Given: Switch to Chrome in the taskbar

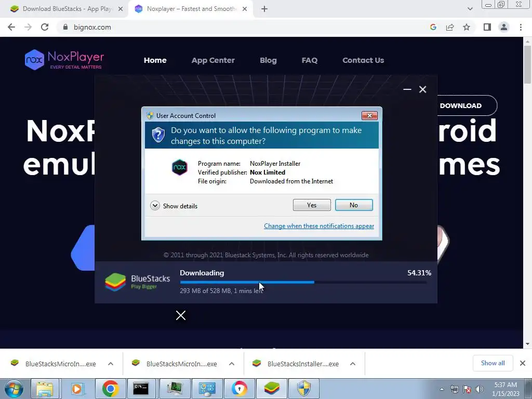Looking at the screenshot, I should (110, 389).
